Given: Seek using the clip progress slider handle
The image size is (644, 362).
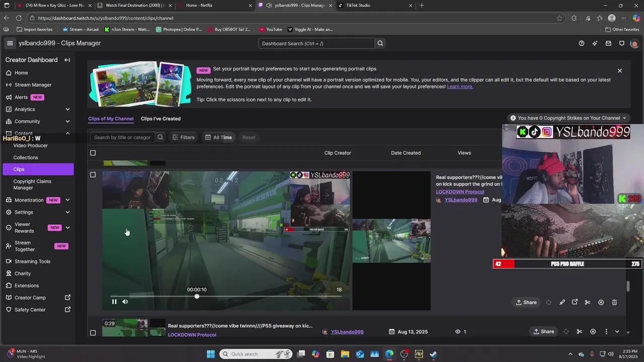Looking at the screenshot, I should tap(197, 296).
